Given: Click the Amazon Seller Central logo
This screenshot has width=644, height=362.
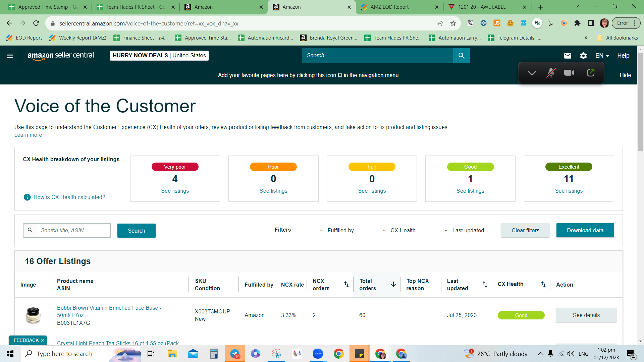Looking at the screenshot, I should [x=61, y=56].
